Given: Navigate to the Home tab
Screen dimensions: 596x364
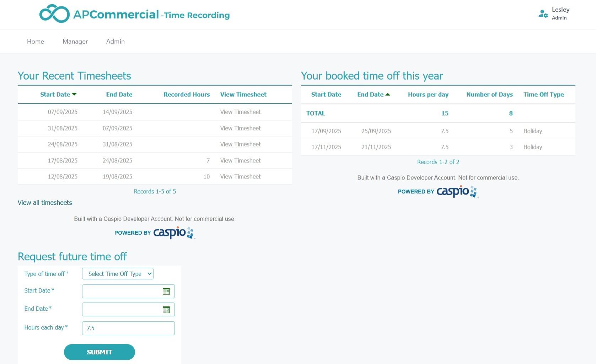Looking at the screenshot, I should (35, 41).
